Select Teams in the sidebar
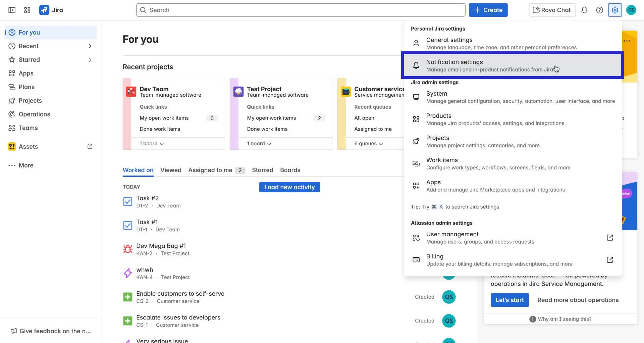Viewport: 644px width, 343px height. [28, 128]
